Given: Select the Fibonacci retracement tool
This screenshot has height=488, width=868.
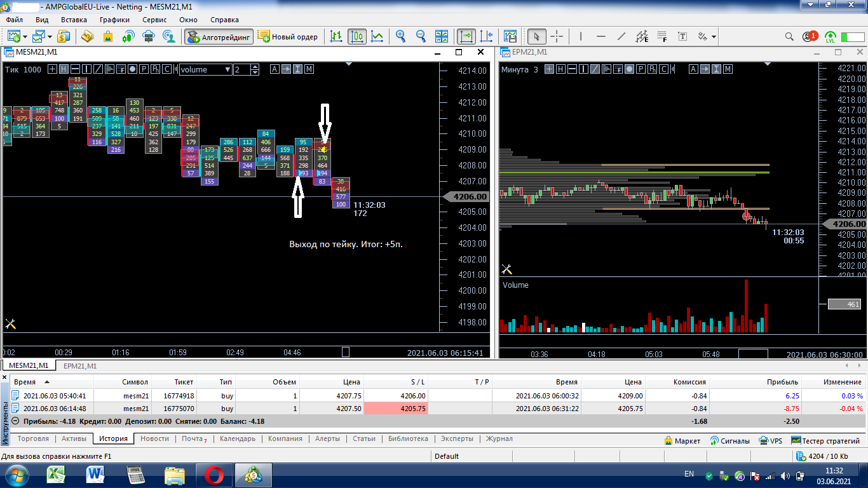Looking at the screenshot, I should pyautogui.click(x=662, y=36).
